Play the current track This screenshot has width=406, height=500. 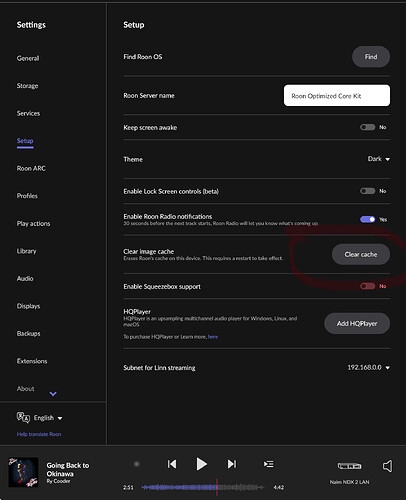(x=201, y=464)
